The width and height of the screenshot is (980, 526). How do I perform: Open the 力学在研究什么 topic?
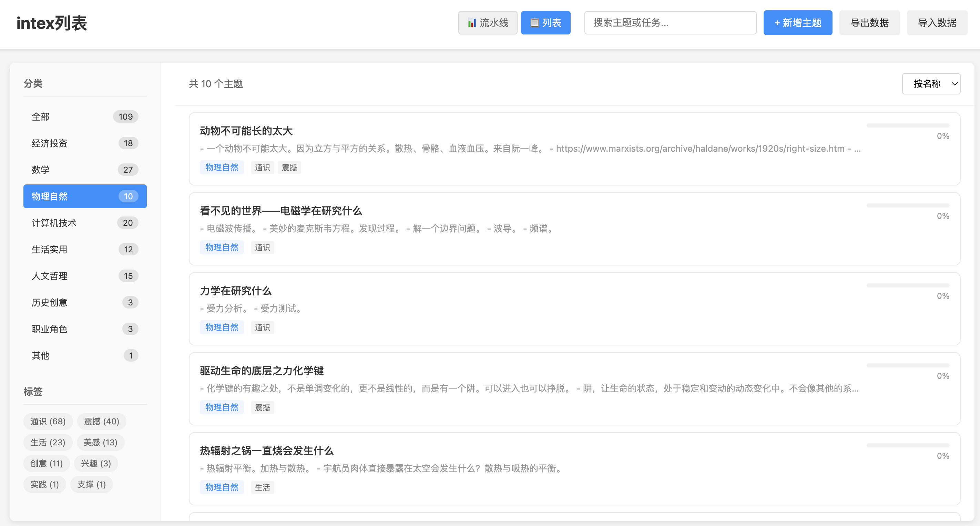235,291
